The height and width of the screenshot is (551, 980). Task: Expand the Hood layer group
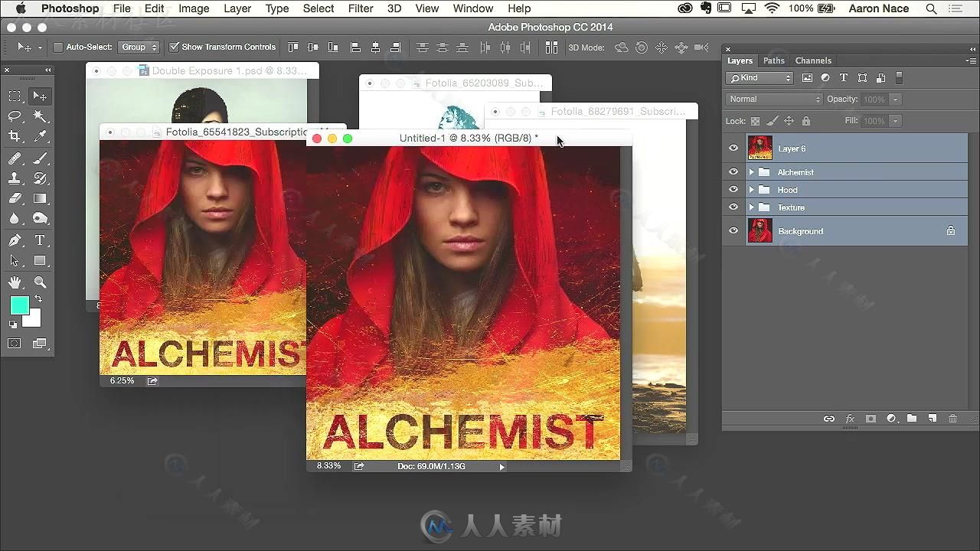[752, 190]
